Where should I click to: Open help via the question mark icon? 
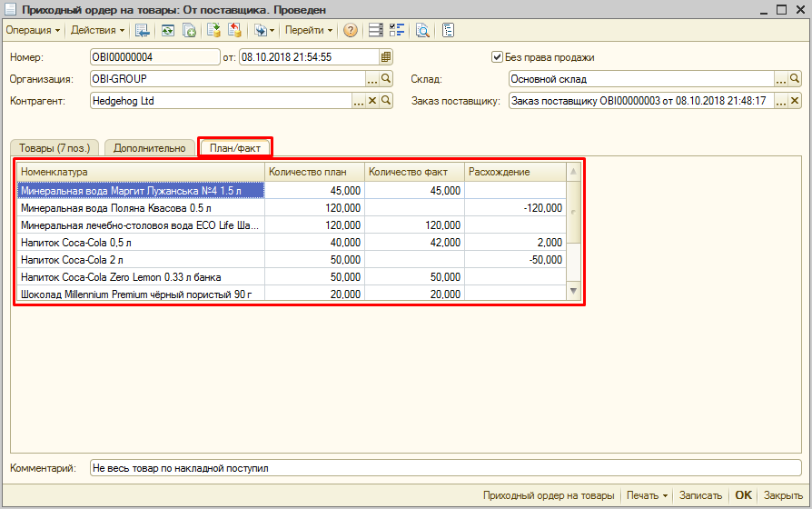click(x=351, y=30)
